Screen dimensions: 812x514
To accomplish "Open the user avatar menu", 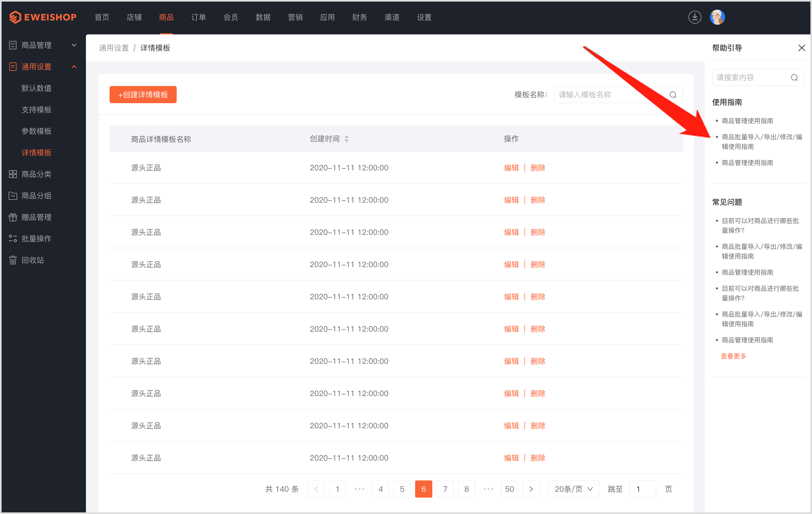I will [x=717, y=17].
